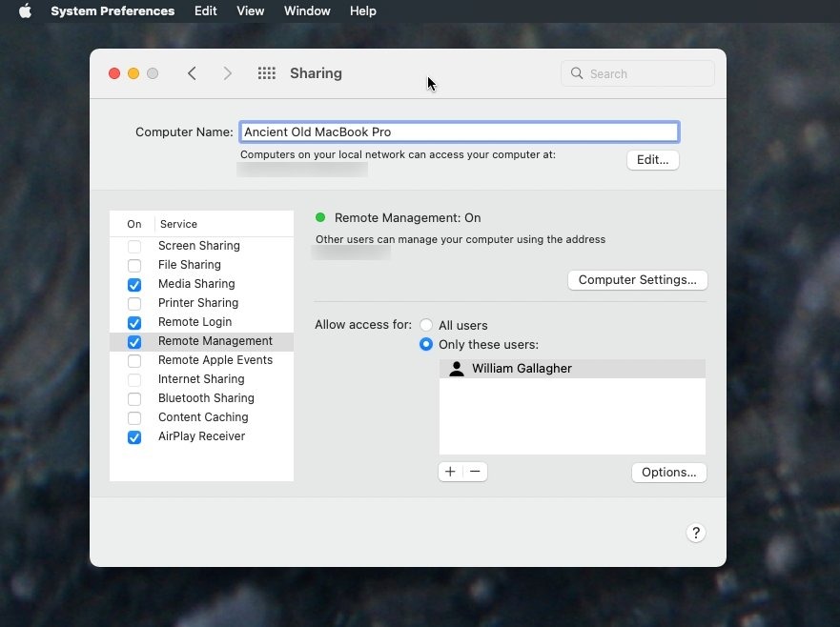Select William Gallagher's user icon

[x=457, y=369]
